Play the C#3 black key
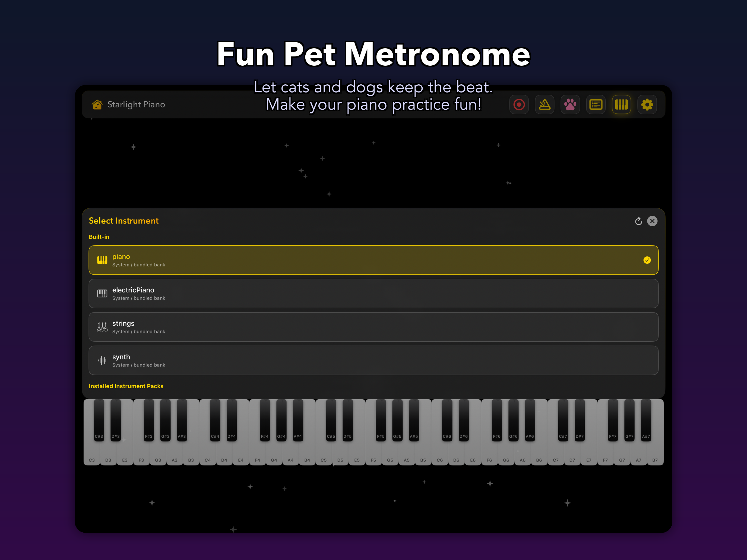Screen dimensions: 747x560 click(99, 420)
